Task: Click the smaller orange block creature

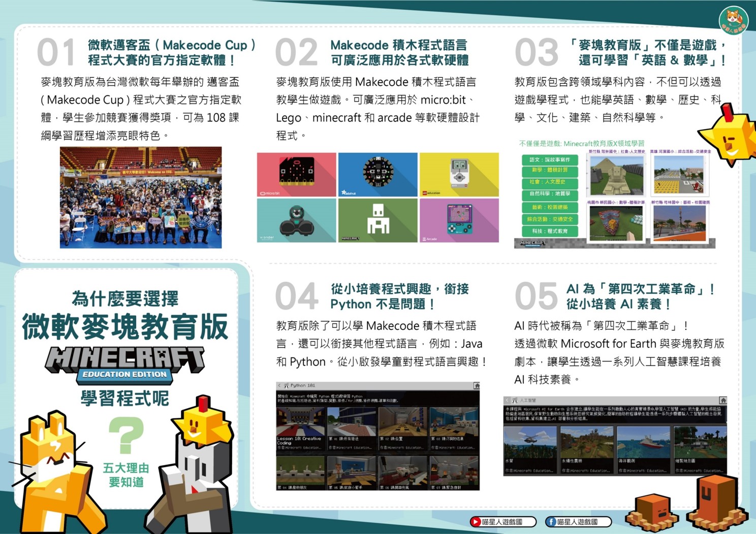Action: (652, 513)
